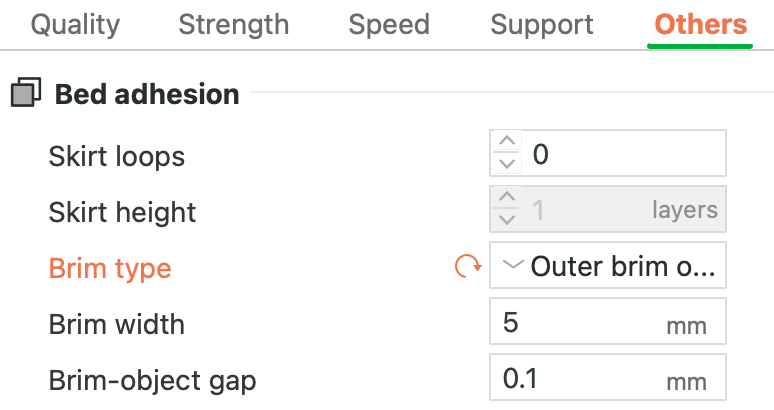The width and height of the screenshot is (774, 410).
Task: Decrease Skirt loops with the down arrow
Action: click(507, 164)
